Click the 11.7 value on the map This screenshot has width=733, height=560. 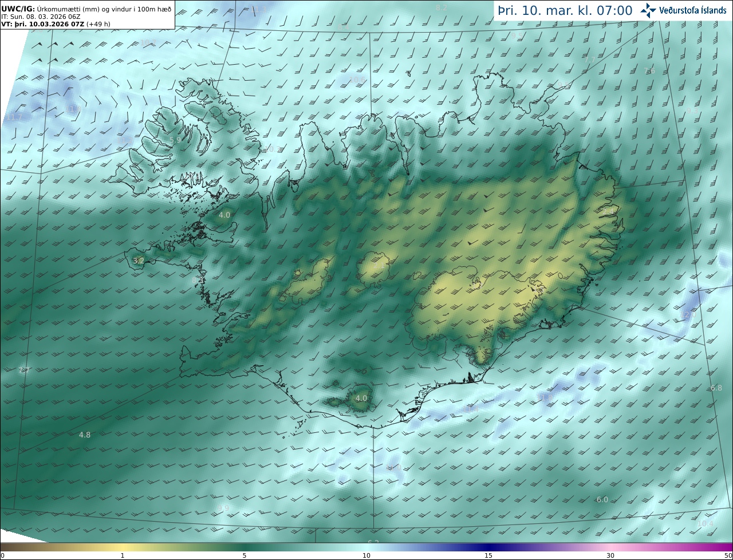pos(14,117)
